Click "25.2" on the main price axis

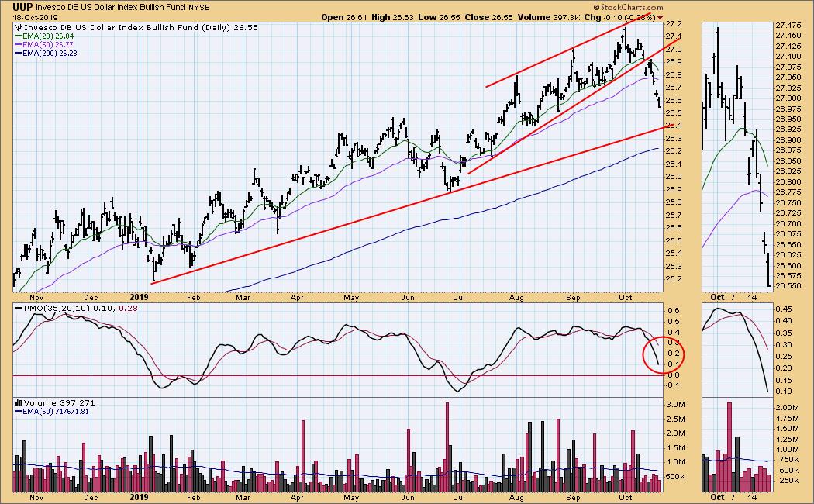tap(673, 278)
